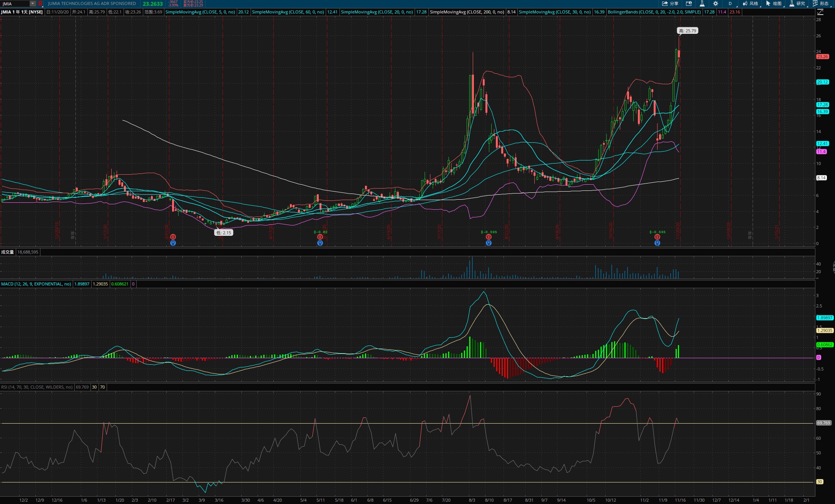Image resolution: width=835 pixels, height=504 pixels.
Task: Click blue lightbulb marker near 8/10
Action: pyautogui.click(x=489, y=243)
